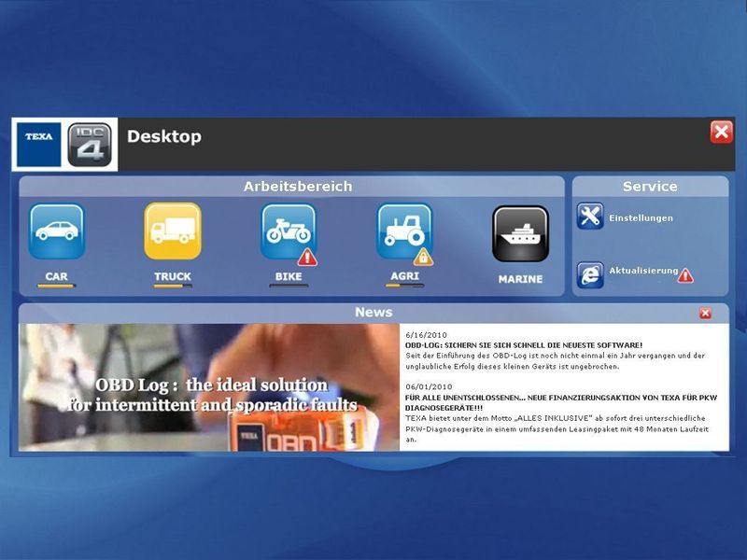Click the Service panel header
747x560 pixels.
649,186
